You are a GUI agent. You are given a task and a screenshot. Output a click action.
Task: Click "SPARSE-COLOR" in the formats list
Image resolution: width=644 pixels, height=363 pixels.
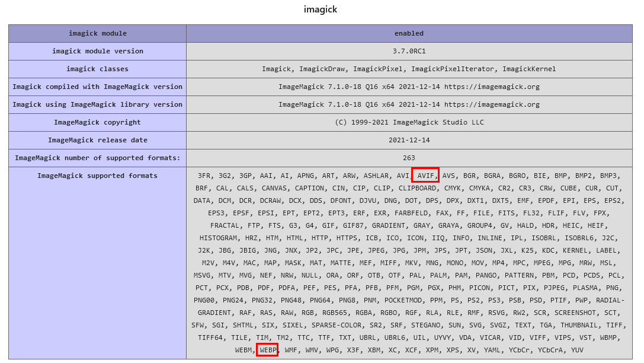[x=337, y=325]
